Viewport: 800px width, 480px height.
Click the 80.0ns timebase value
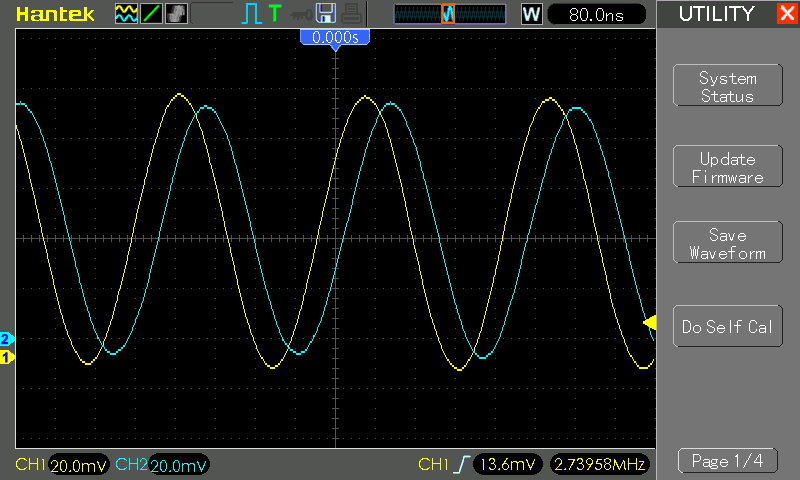point(596,14)
